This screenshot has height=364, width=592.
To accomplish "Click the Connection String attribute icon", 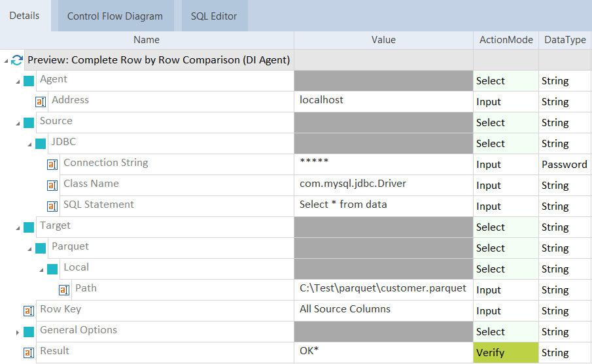I will point(52,165).
